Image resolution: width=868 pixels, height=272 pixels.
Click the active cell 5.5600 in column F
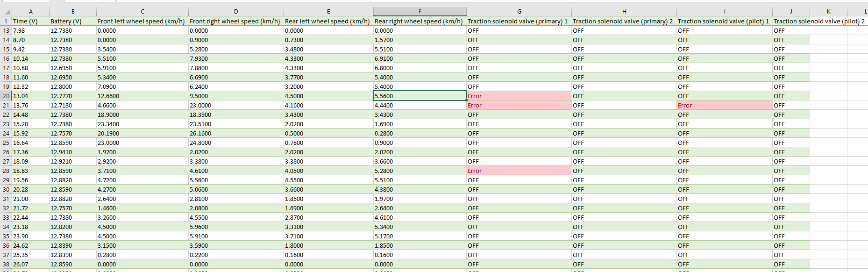coord(420,96)
